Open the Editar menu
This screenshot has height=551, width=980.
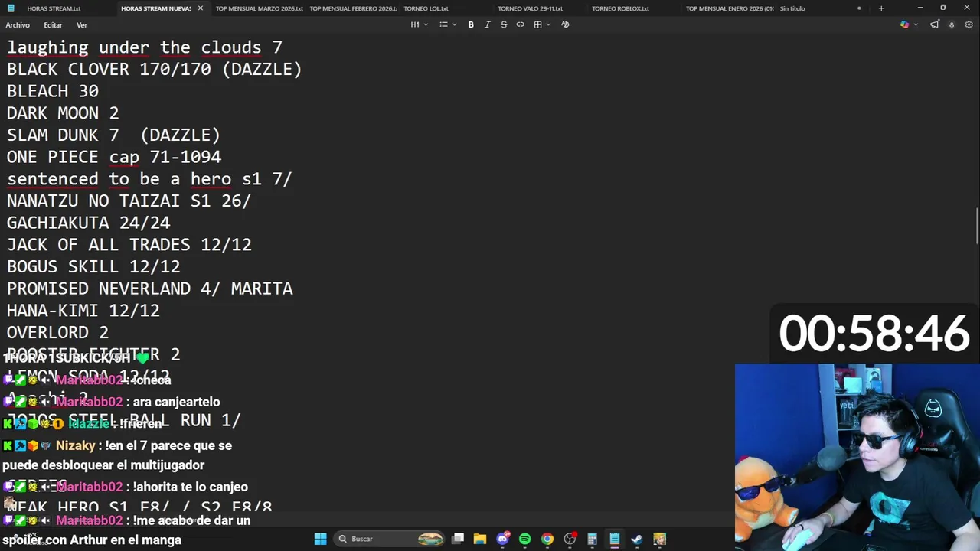coord(53,25)
